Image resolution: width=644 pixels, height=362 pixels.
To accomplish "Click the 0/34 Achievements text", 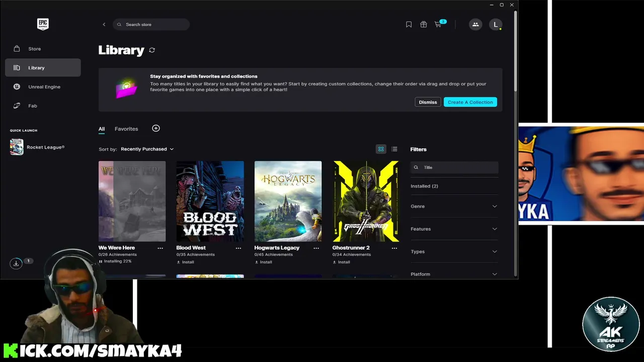I will click(352, 254).
